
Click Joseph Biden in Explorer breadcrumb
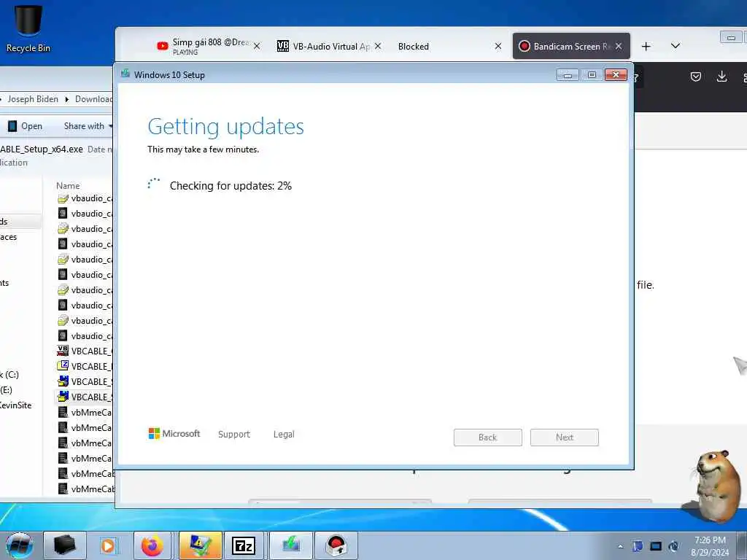tap(33, 99)
